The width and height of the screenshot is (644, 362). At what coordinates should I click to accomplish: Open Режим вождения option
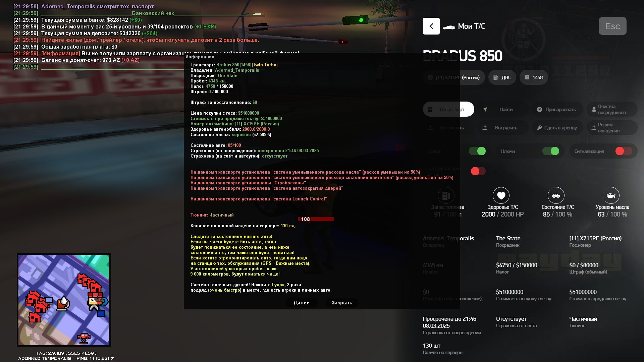pos(612,128)
